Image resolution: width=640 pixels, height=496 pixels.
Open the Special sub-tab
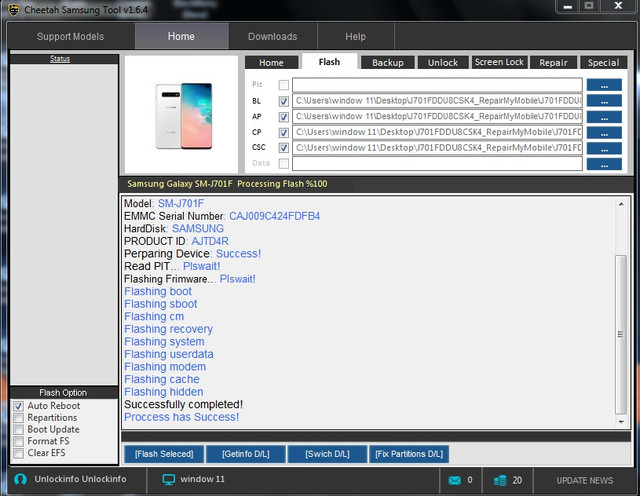[604, 62]
